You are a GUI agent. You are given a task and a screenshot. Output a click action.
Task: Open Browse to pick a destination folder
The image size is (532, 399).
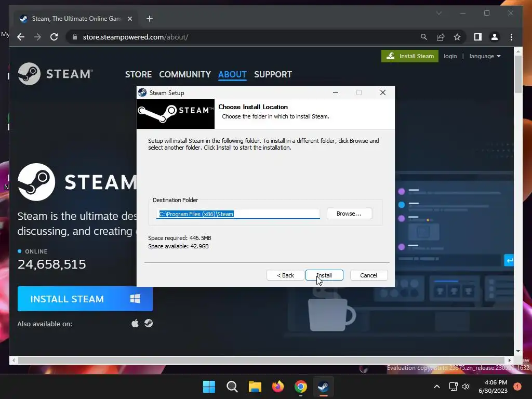pos(349,214)
